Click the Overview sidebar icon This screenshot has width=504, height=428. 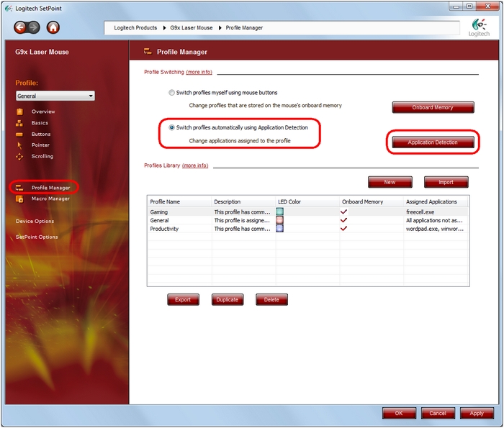pos(19,111)
